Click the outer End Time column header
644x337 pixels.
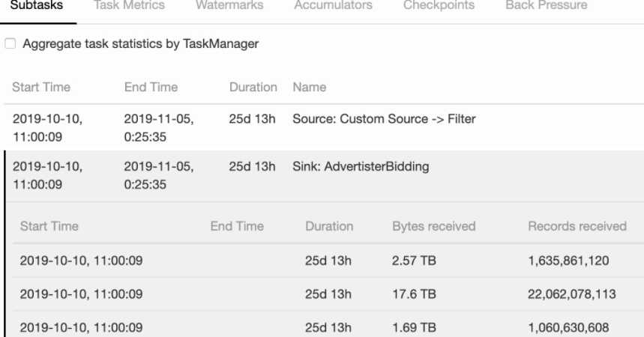coord(151,87)
